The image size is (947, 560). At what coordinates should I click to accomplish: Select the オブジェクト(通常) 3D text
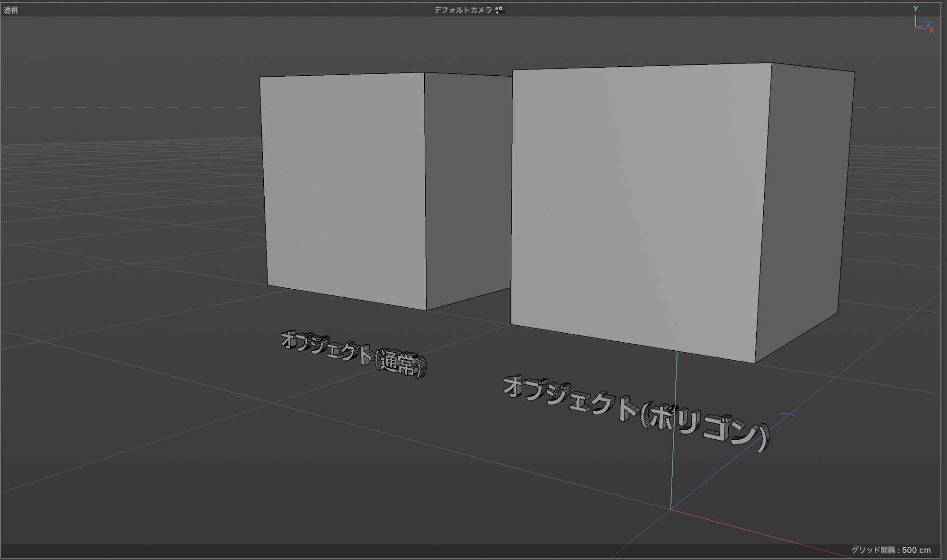(353, 354)
